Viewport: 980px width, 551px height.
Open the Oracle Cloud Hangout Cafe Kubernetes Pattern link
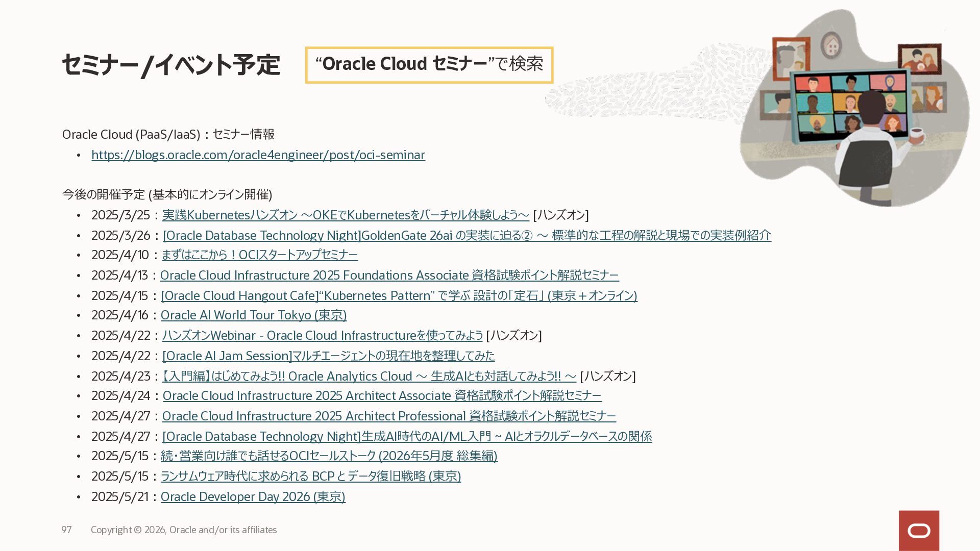click(x=399, y=296)
